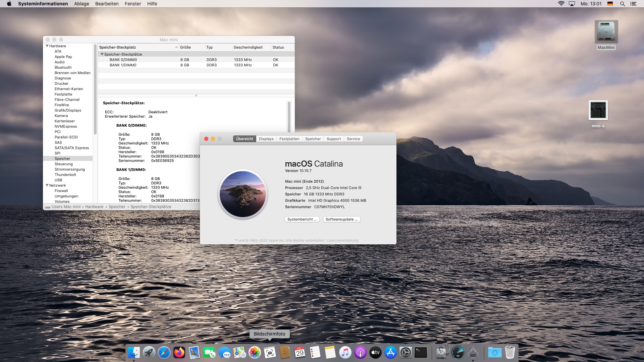Open System Preferences gear in dock
The height and width of the screenshot is (362, 644).
406,352
